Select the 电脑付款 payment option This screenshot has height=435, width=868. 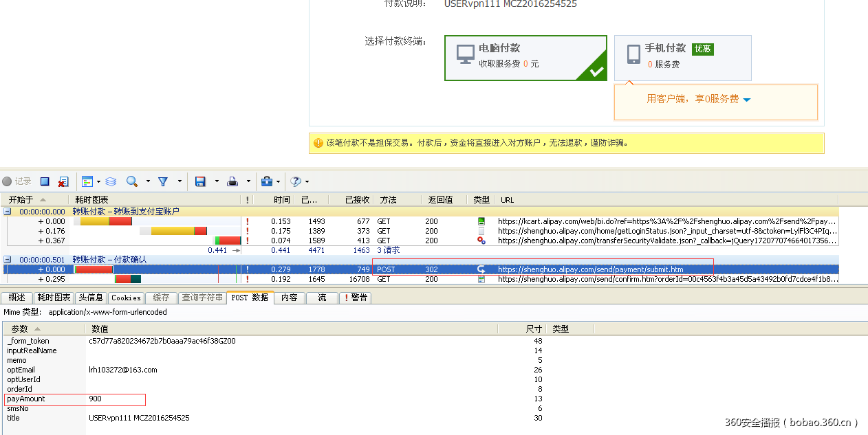[525, 57]
